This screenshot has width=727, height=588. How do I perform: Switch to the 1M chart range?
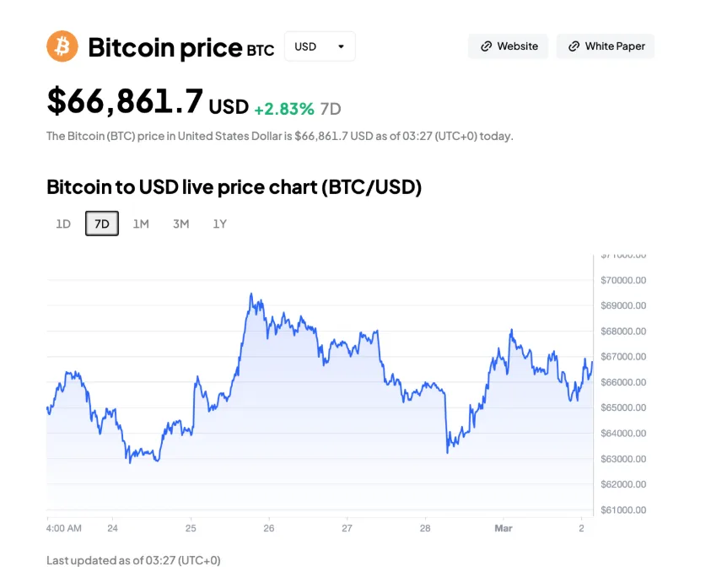coord(141,224)
